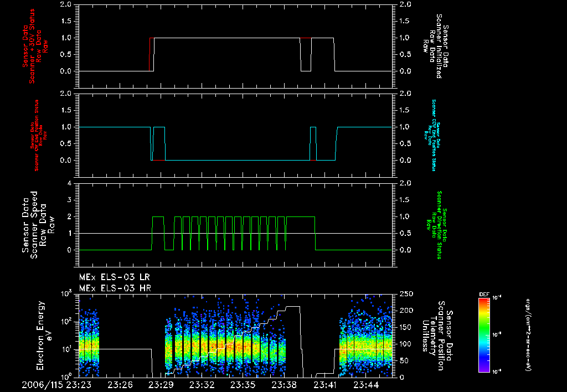The width and height of the screenshot is (567, 392).
Task: Select the '23:32' time axis label
Action: tap(203, 385)
